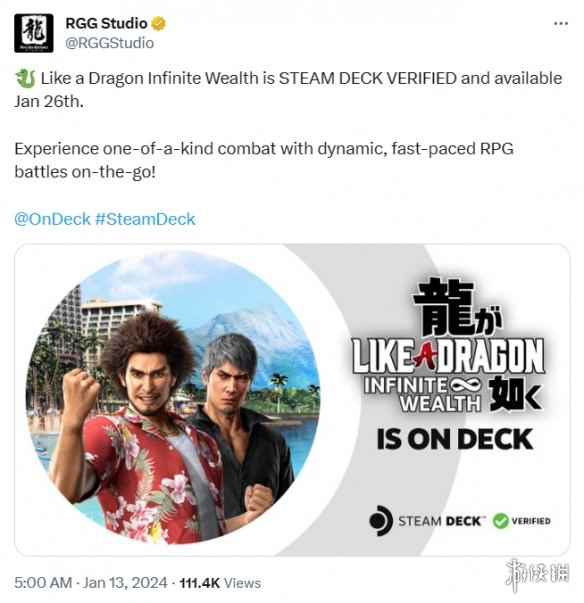This screenshot has width=584, height=603.
Task: Open the #SteamDeck hashtag
Action: coord(145,219)
